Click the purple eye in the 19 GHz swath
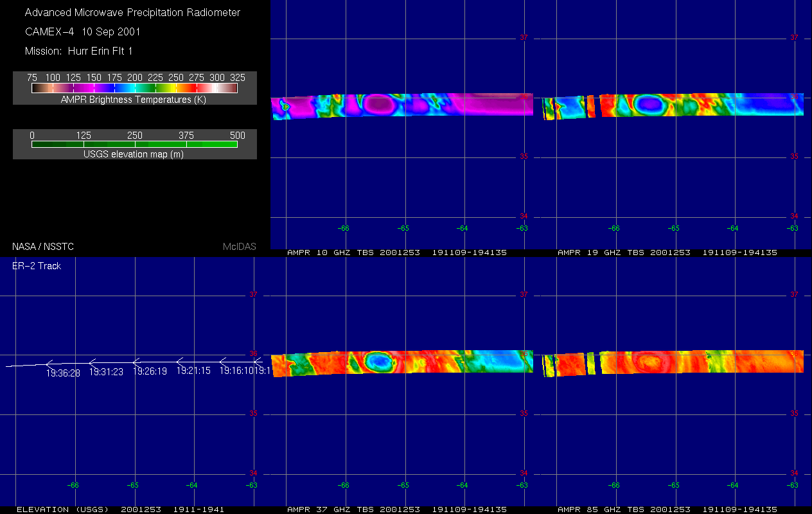The width and height of the screenshot is (812, 514). 649,103
